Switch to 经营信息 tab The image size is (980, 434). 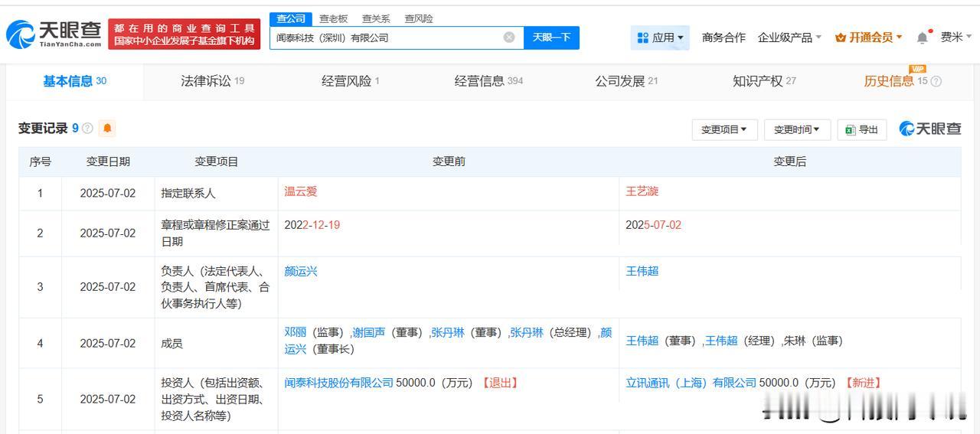tap(488, 81)
